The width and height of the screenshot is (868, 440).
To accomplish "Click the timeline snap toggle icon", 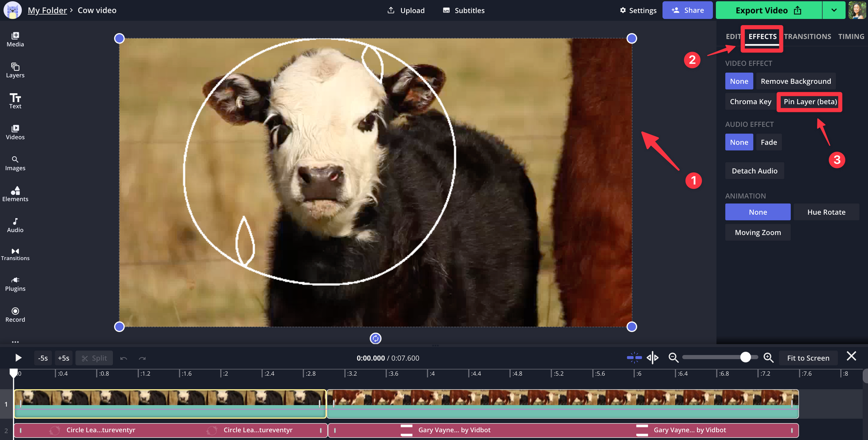I will (634, 358).
